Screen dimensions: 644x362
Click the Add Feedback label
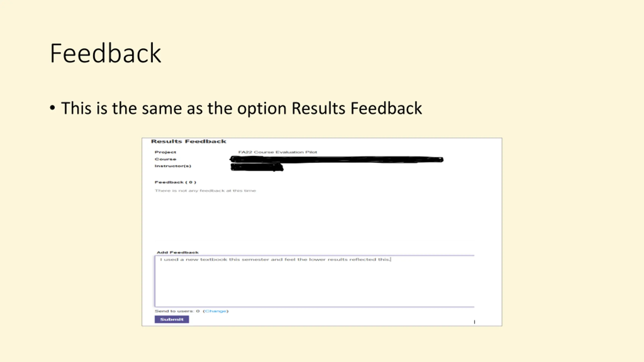178,252
